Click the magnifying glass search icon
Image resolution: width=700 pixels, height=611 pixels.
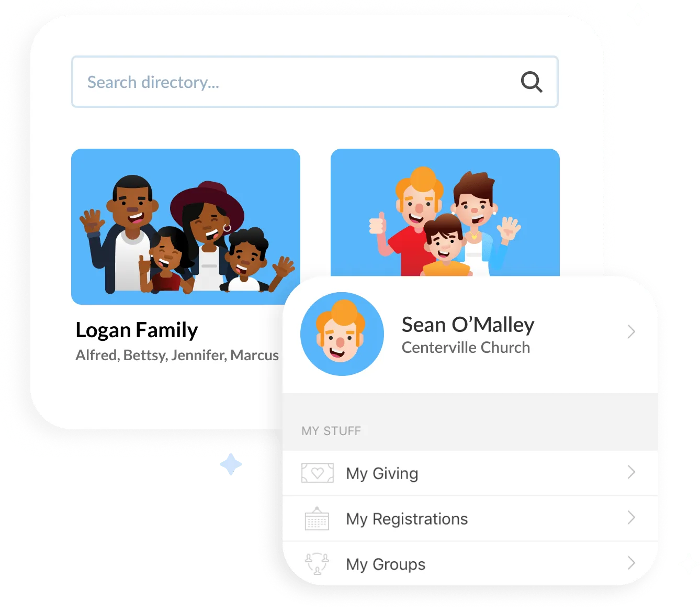(x=532, y=82)
